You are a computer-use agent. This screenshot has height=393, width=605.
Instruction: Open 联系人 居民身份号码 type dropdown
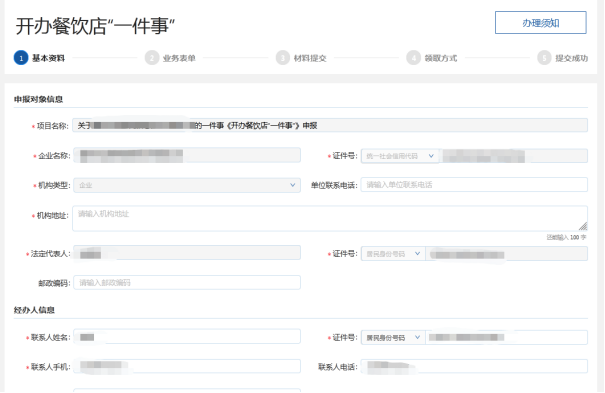[x=393, y=337]
